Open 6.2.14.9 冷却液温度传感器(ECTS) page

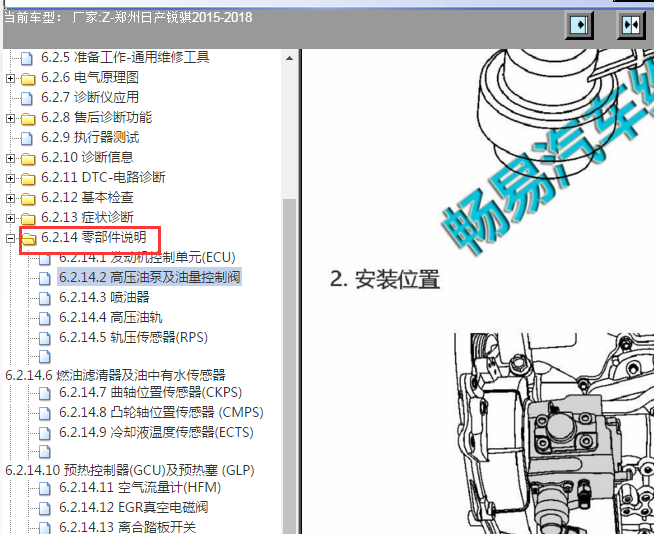point(156,433)
